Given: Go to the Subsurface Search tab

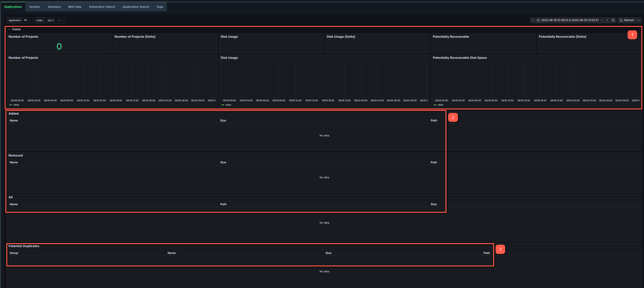Looking at the screenshot, I should pos(102,7).
